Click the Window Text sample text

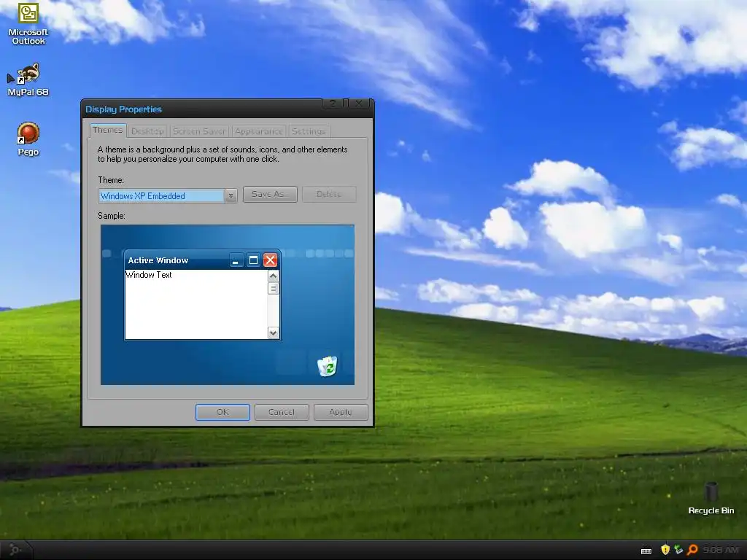[x=149, y=275]
